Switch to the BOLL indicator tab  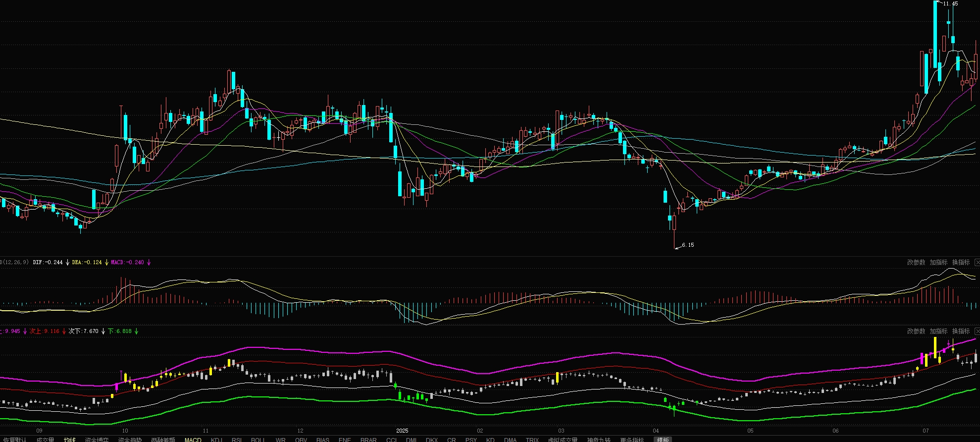pos(258,440)
